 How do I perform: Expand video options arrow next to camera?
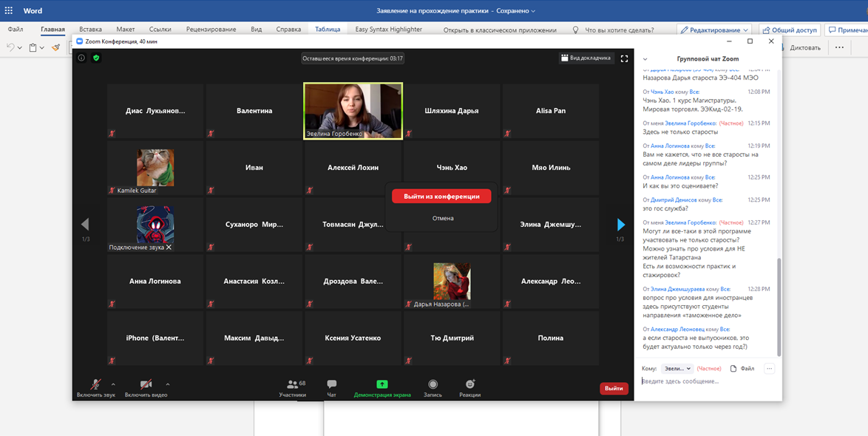coord(168,384)
